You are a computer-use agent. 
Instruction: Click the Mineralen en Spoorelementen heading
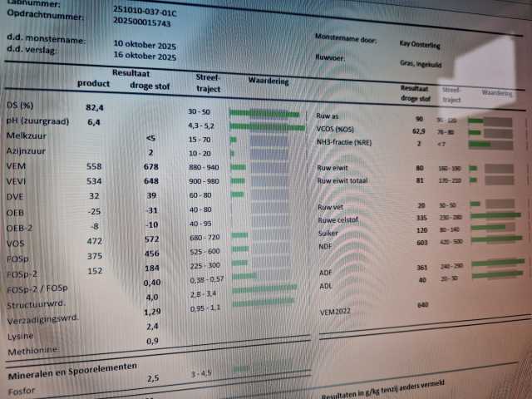tap(72, 371)
